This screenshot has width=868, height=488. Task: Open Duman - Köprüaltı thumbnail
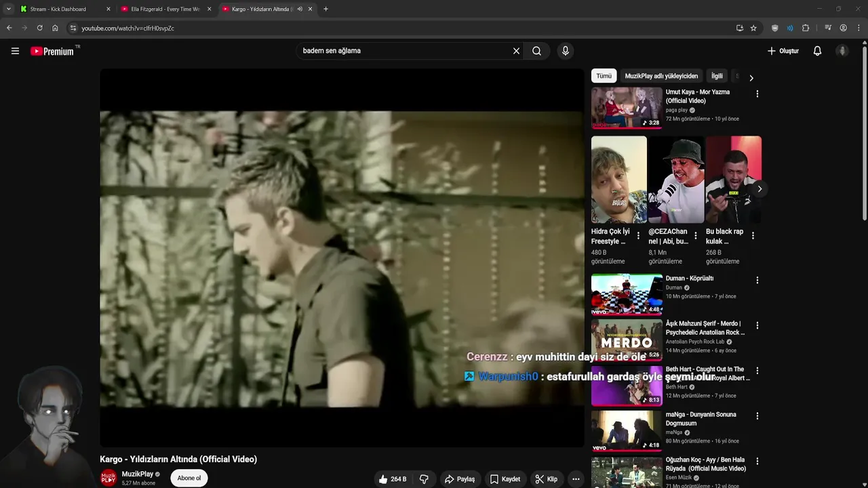pyautogui.click(x=627, y=293)
